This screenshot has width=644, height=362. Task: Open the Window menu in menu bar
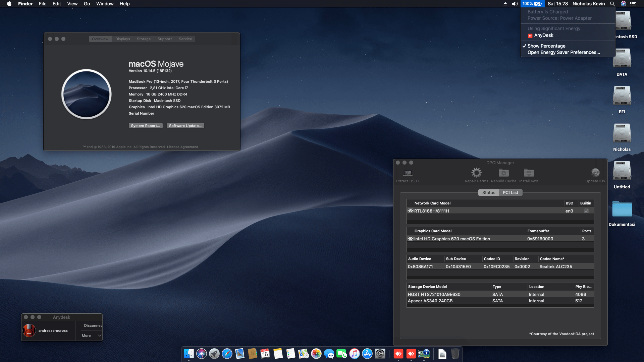[x=105, y=4]
